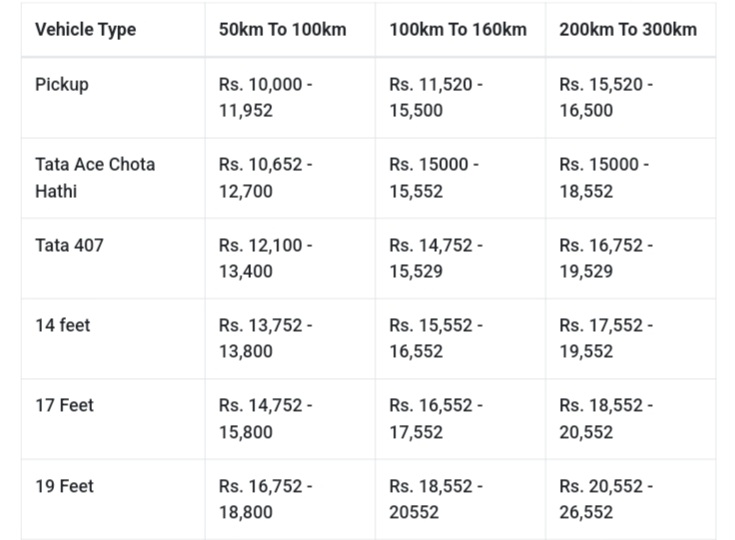Click 19 Feet price Rs. 20,552 - 26,552
Screen dimensions: 735x540
click(606, 499)
